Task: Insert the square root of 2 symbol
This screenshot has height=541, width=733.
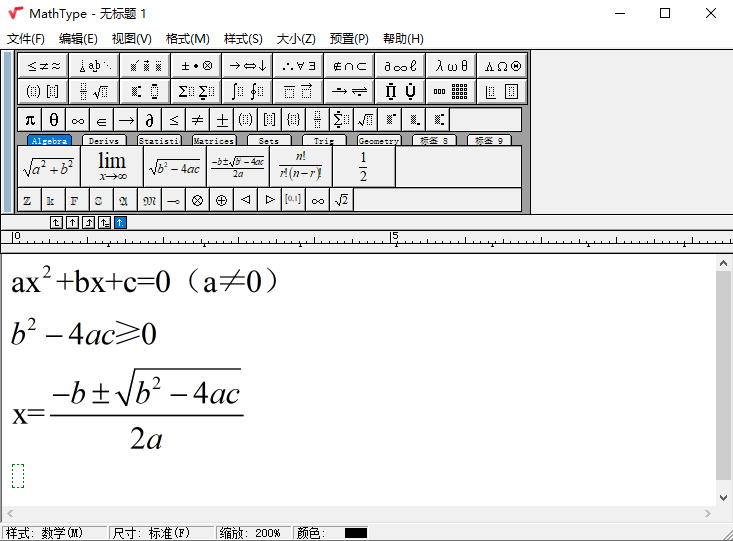Action: 342,200
